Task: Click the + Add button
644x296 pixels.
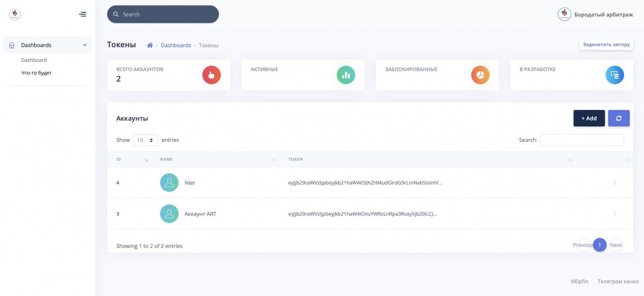Action: point(589,118)
